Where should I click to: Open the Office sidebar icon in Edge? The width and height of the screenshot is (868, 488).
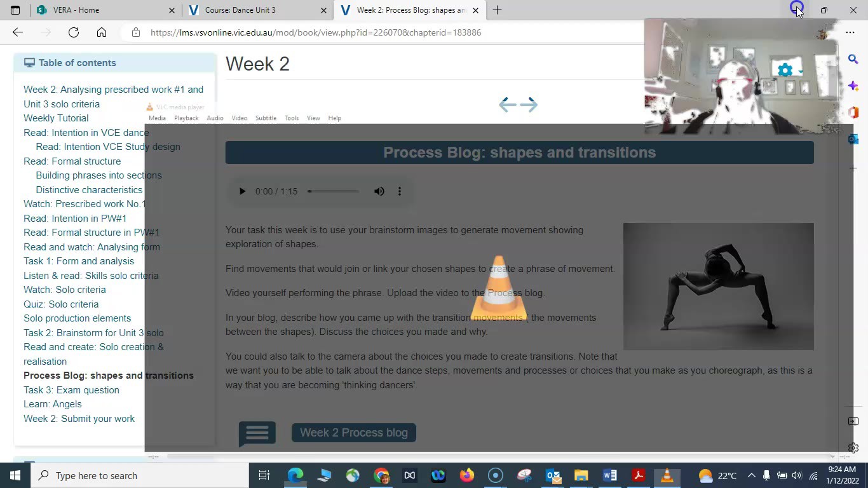tap(853, 112)
